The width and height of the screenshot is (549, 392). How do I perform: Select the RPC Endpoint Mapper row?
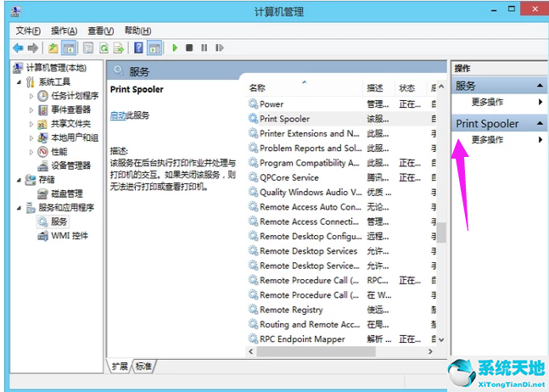341,339
